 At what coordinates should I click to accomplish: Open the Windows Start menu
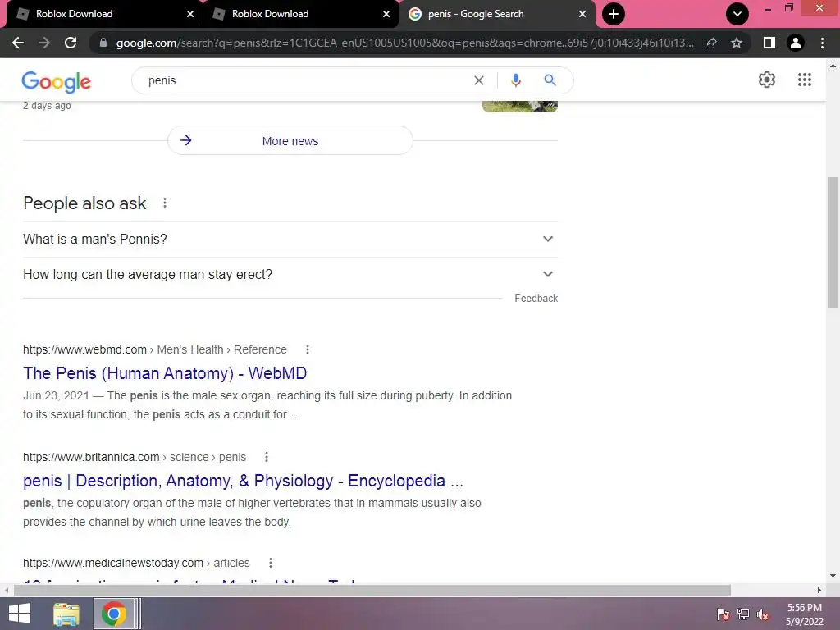[x=20, y=614]
